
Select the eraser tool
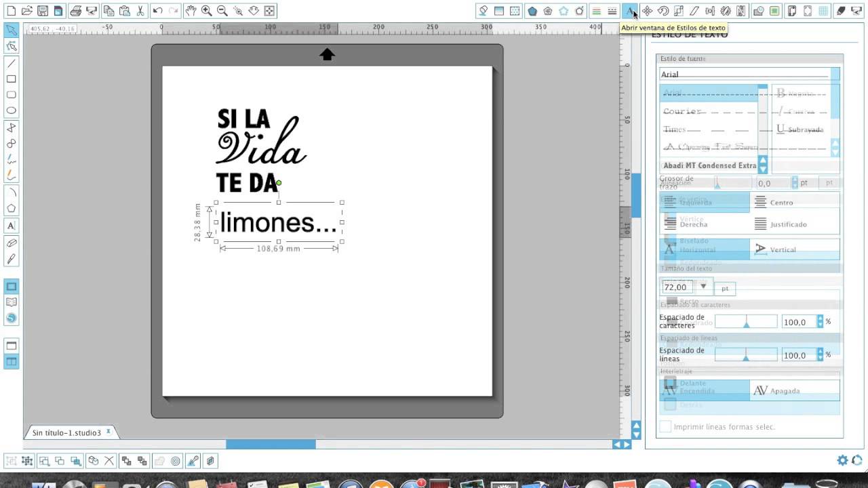click(x=12, y=243)
